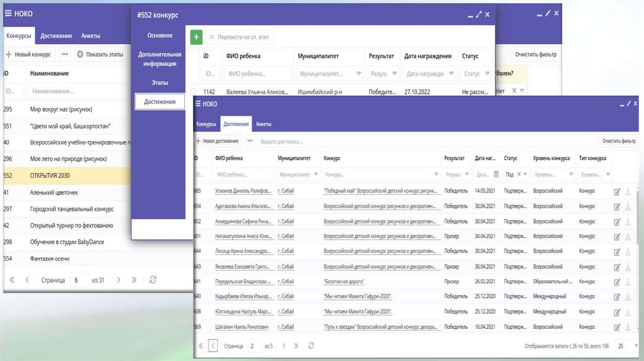Edit the Нигаматуллина Аниса row
The width and height of the screenshot is (644, 361).
pos(617,237)
